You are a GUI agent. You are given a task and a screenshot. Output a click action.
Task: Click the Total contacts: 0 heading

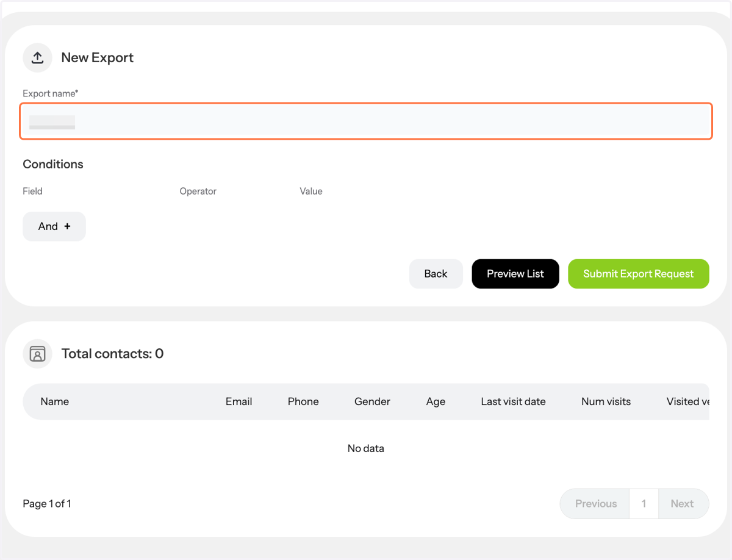tap(112, 354)
